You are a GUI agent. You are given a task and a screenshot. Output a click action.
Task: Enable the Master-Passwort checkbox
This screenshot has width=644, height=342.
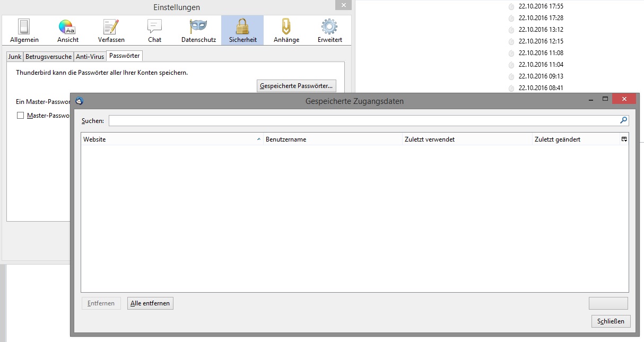[x=21, y=115]
